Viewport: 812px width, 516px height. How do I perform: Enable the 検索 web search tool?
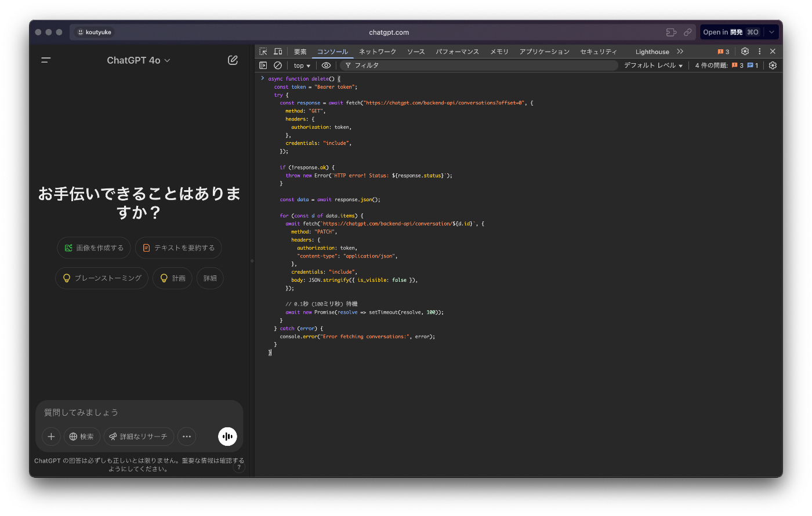[x=82, y=437]
